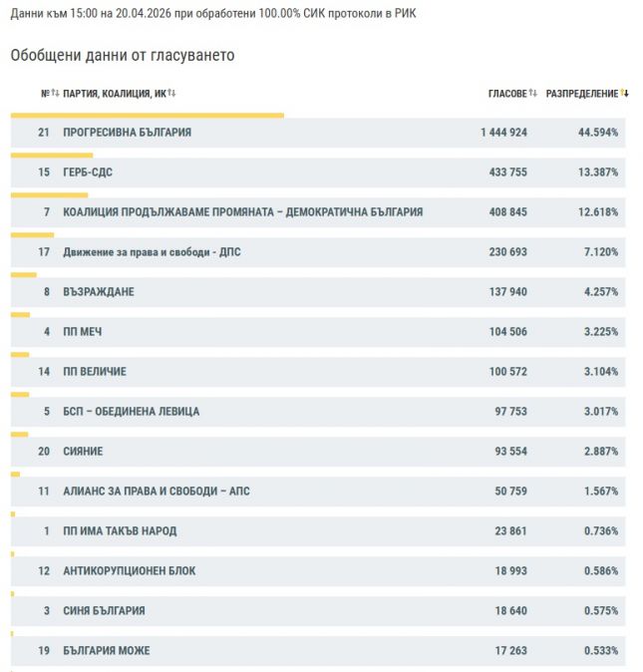Click the yellow bar above ГЕРБ-СДС
Viewport: 643px width, 672px height.
click(x=52, y=156)
